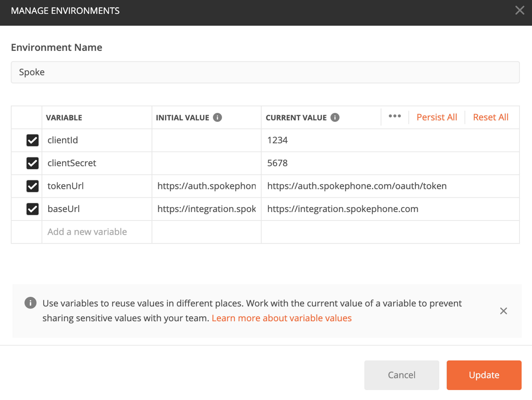This screenshot has height=400, width=532.
Task: Click Cancel to discard changes
Action: [x=401, y=375]
